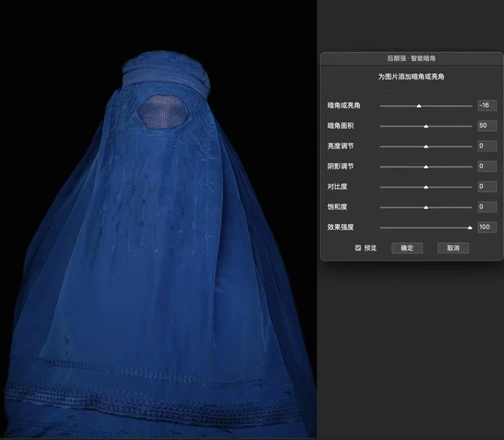Focus the 效果强度 value field showing 100
The height and width of the screenshot is (440, 504).
pos(487,227)
